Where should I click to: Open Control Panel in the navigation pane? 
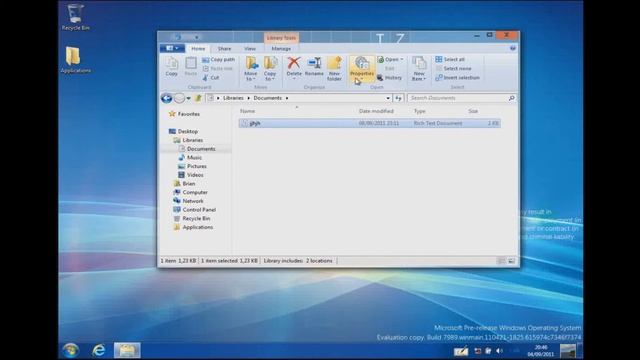195,210
